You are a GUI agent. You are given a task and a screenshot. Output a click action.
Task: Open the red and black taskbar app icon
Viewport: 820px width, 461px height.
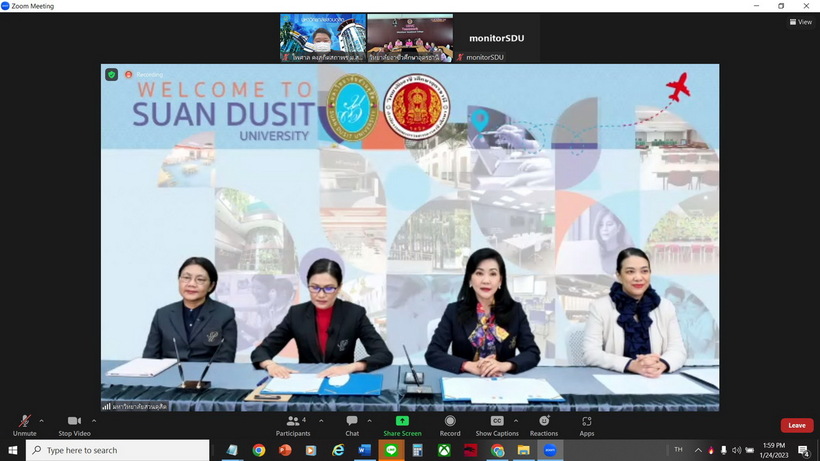[471, 450]
